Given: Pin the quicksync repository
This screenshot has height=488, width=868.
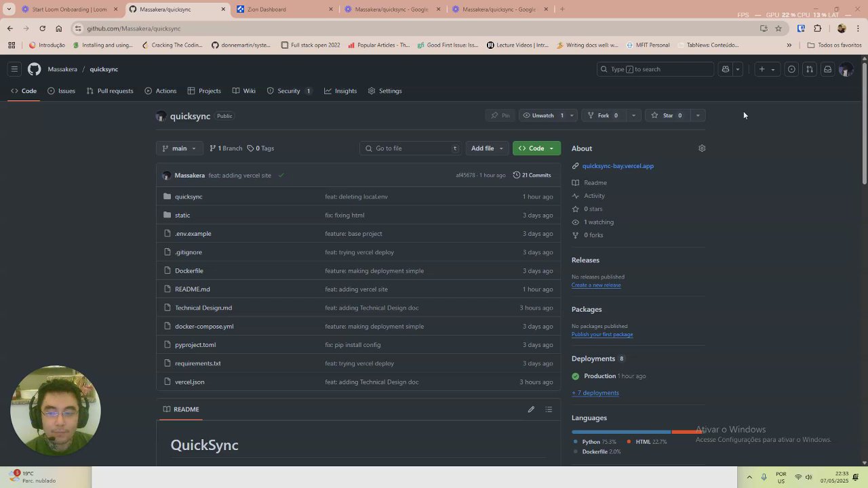Looking at the screenshot, I should 500,116.
